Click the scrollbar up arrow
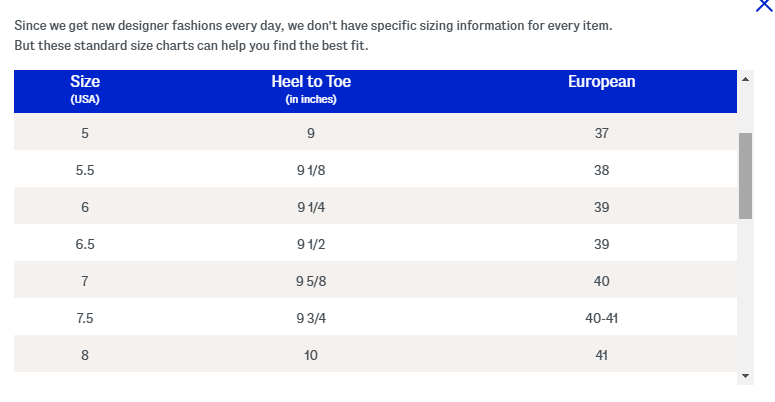775x402 pixels. [745, 79]
